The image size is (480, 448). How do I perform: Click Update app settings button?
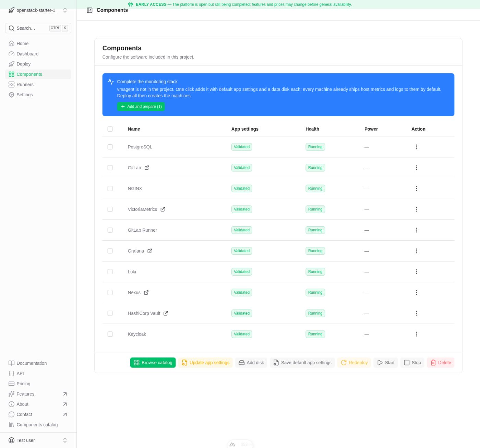point(205,363)
